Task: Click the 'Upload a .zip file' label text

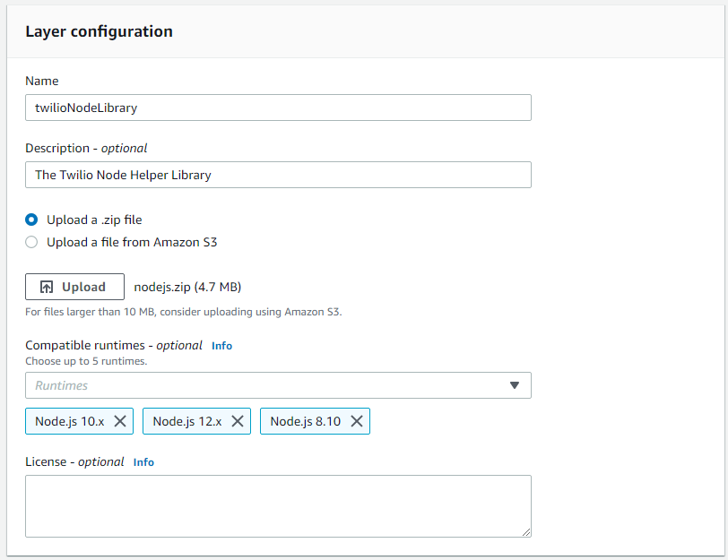Action: pyautogui.click(x=94, y=220)
